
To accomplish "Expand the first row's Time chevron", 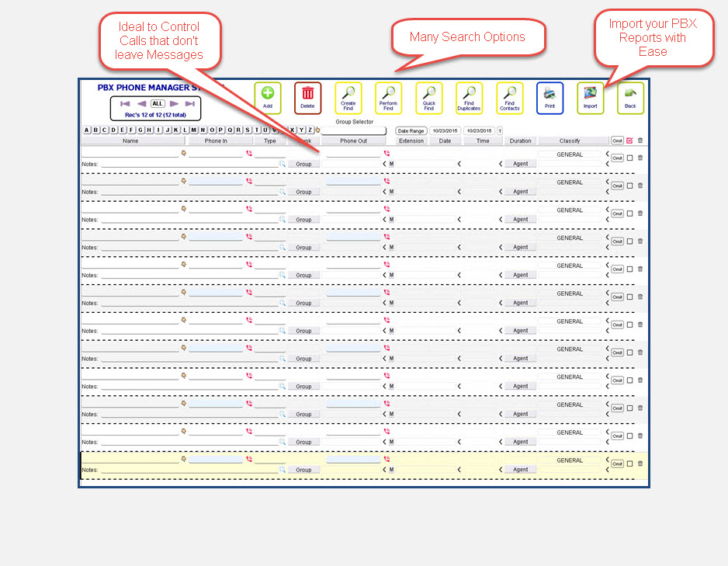I will 501,164.
